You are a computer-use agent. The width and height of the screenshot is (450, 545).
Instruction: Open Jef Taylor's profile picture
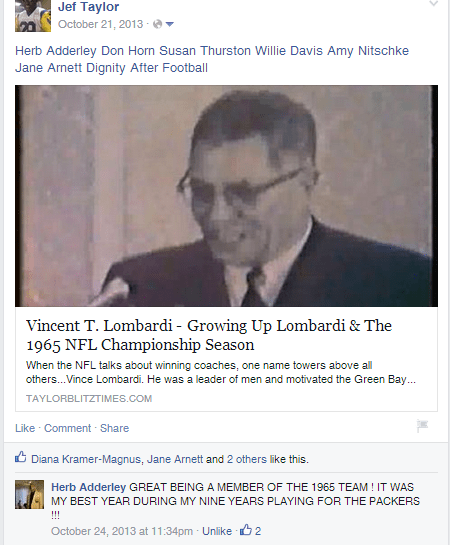(x=33, y=16)
